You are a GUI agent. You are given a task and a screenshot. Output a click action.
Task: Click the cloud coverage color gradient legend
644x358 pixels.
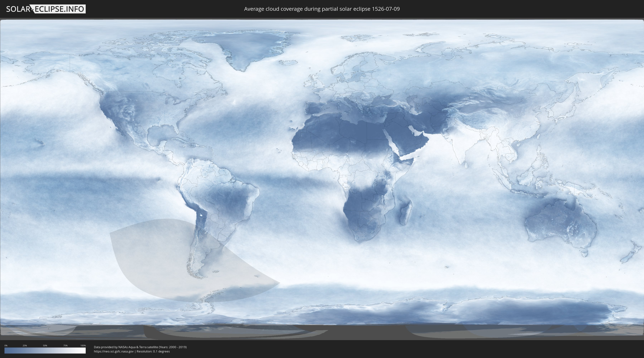point(45,350)
